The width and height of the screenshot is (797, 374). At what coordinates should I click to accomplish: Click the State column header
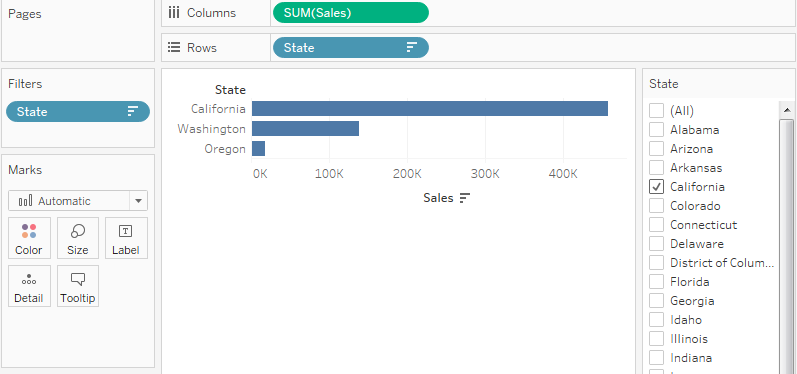230,90
